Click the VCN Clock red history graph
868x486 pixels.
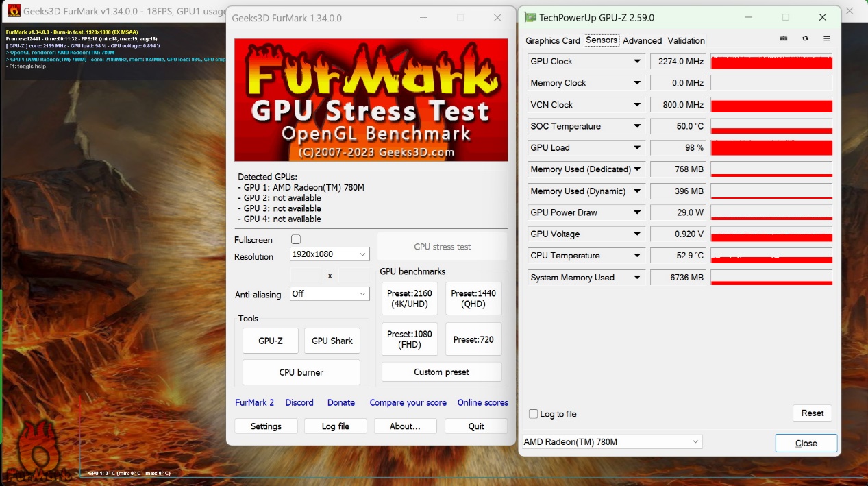coord(771,105)
